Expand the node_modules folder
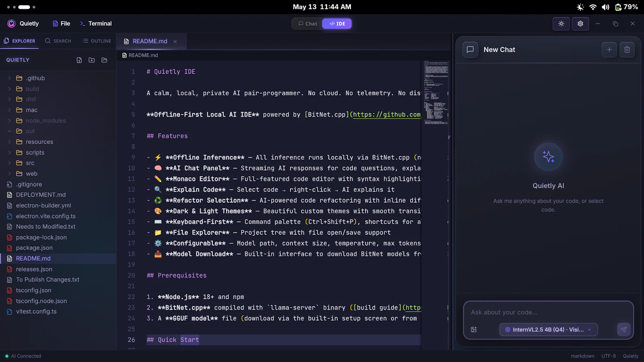The width and height of the screenshot is (644, 362). 58,121
